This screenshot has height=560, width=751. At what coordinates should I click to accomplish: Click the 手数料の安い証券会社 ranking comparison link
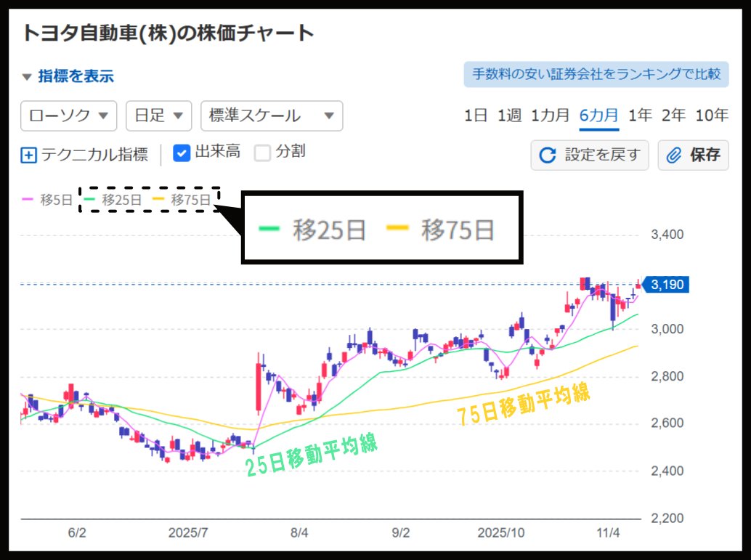596,75
